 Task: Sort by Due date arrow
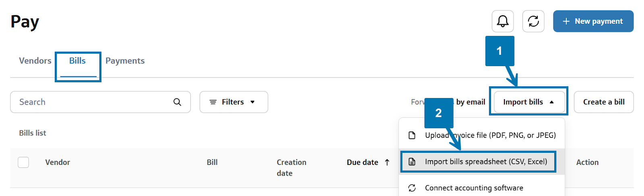click(387, 162)
